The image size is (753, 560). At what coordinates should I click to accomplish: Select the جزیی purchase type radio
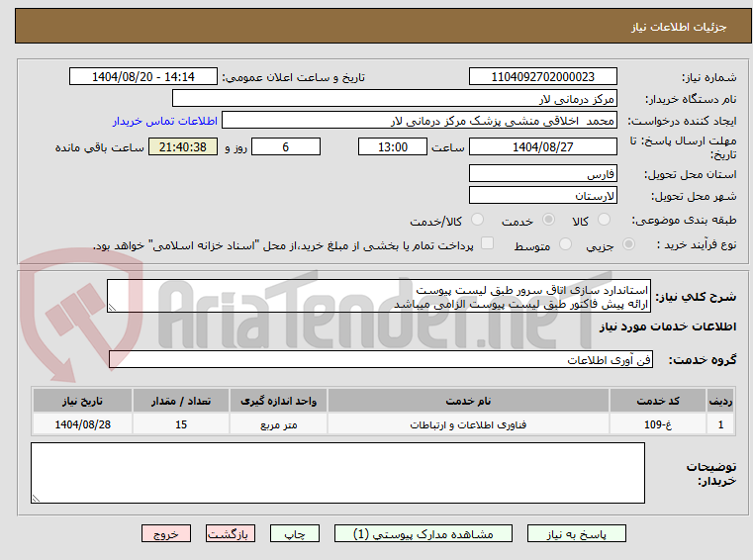pyautogui.click(x=628, y=244)
